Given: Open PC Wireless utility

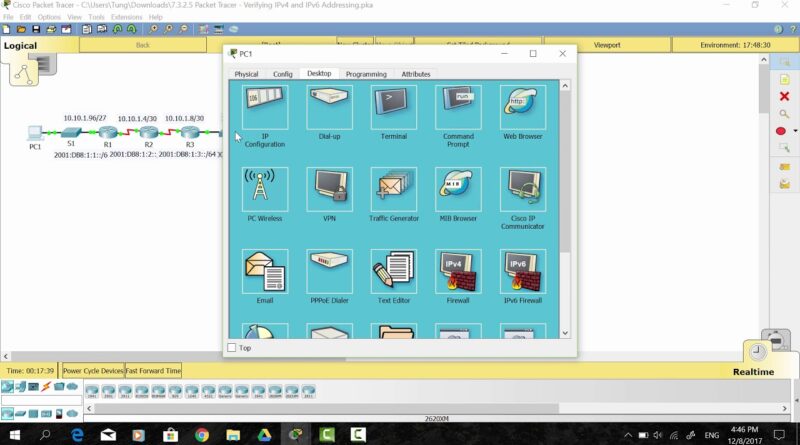Looking at the screenshot, I should coord(265,189).
